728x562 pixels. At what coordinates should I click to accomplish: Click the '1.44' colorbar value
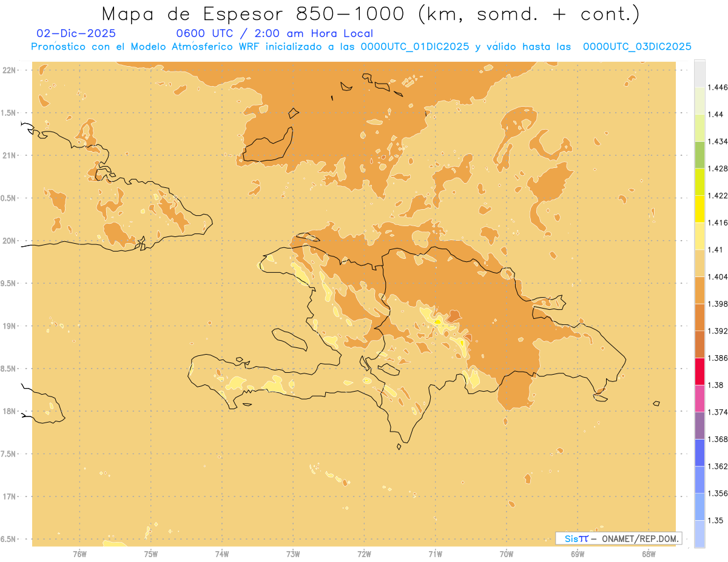pyautogui.click(x=716, y=114)
